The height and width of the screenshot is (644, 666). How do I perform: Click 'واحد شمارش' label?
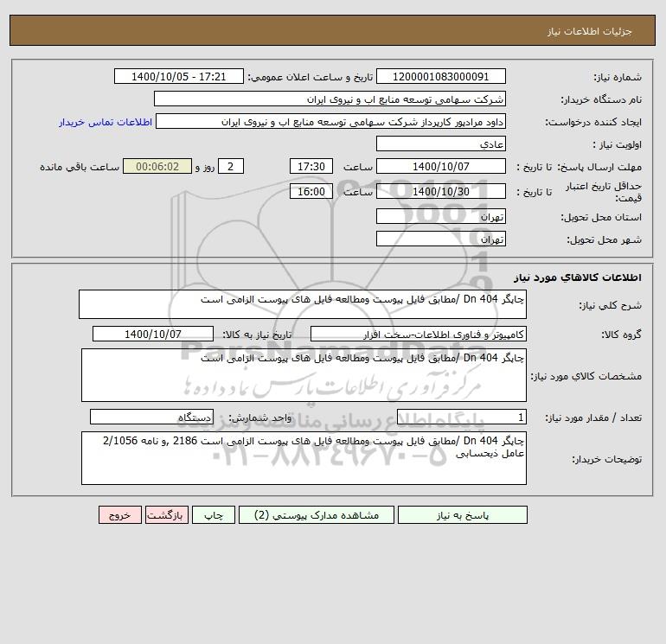click(x=260, y=418)
